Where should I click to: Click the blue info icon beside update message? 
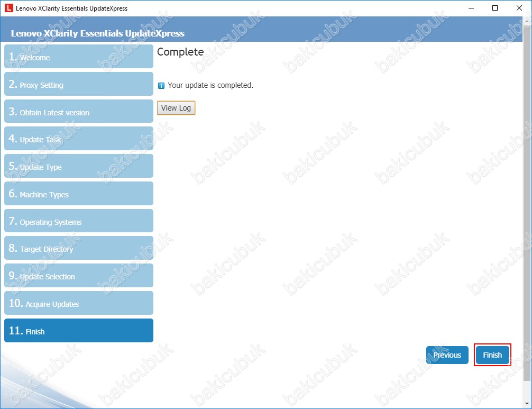click(161, 86)
